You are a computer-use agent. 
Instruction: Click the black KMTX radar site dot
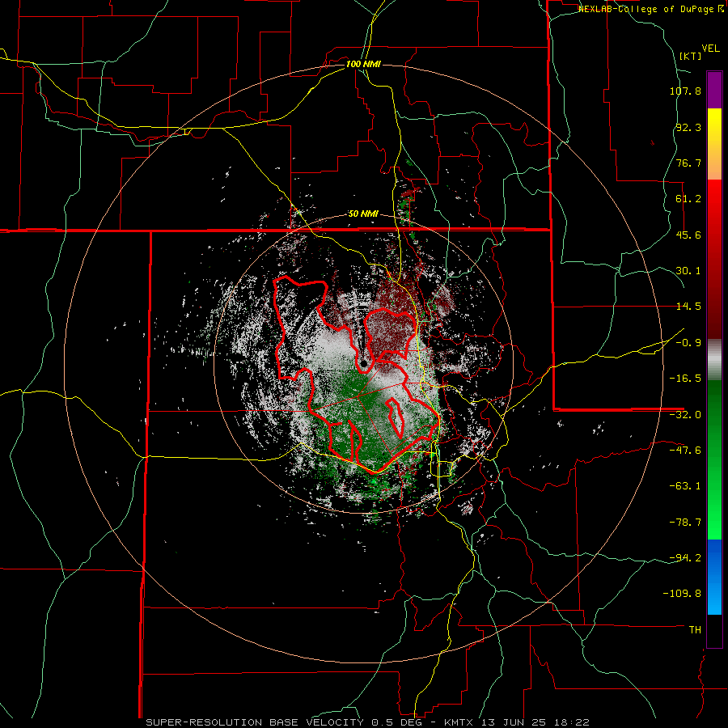tap(364, 363)
